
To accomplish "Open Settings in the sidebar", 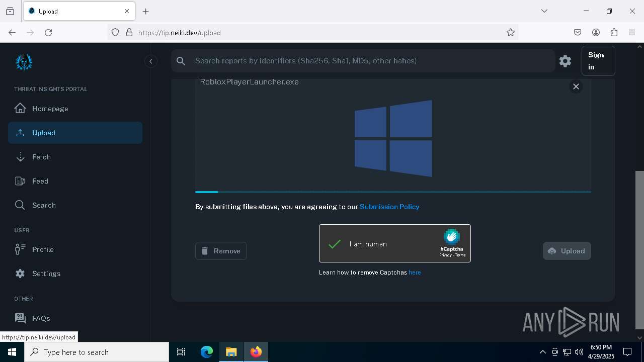I will click(x=75, y=274).
